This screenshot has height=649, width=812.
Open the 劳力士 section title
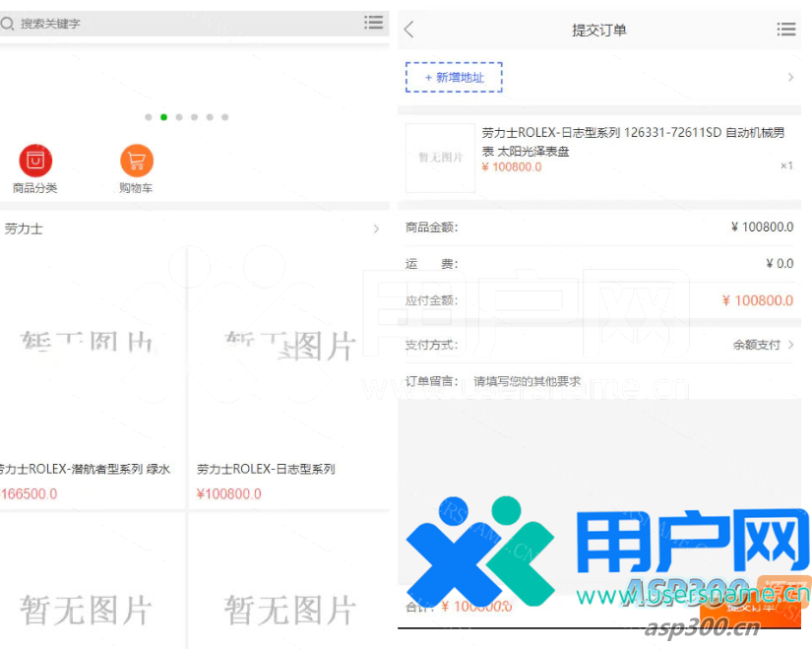coord(24,228)
